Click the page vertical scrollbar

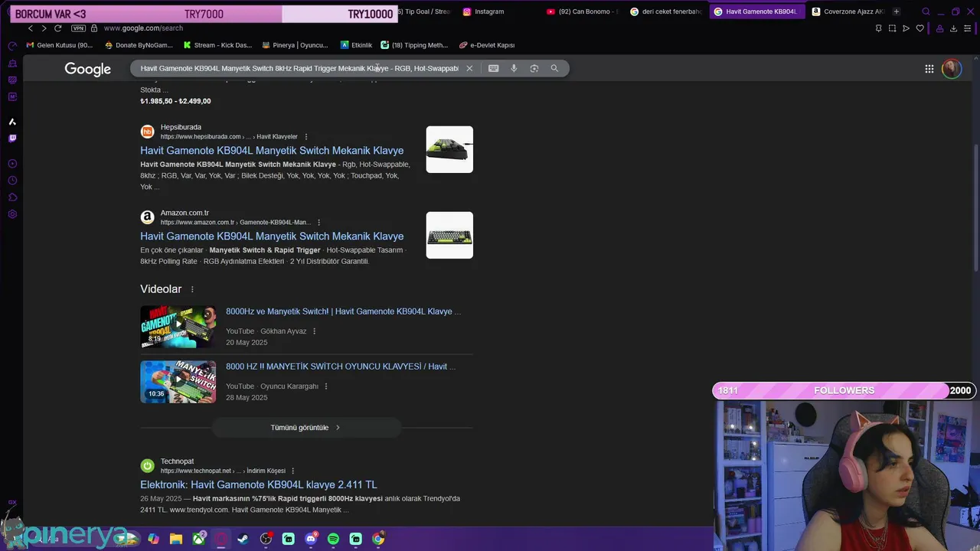[x=975, y=207]
